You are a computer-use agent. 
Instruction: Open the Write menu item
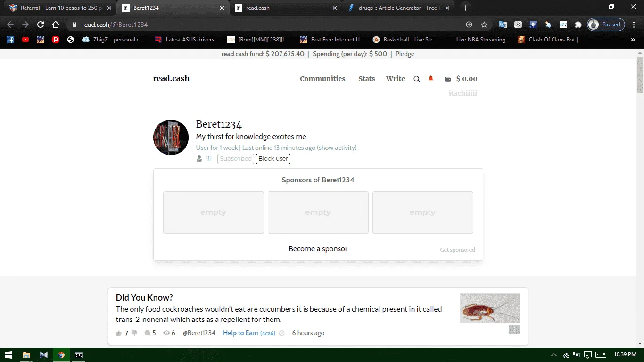[x=396, y=79]
